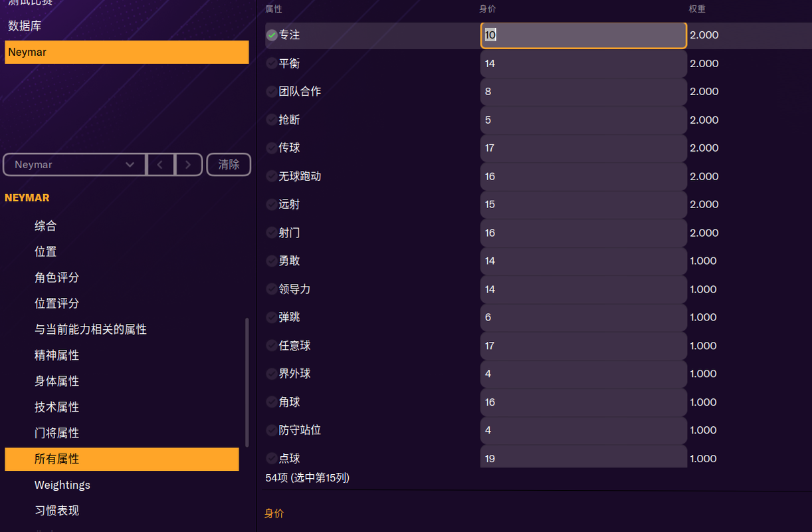The image size is (812, 532).
Task: Click the 身价 label below the table
Action: coord(274,513)
